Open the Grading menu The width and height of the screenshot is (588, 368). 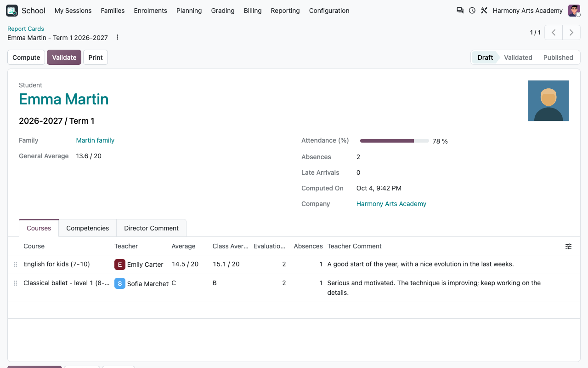(x=223, y=11)
